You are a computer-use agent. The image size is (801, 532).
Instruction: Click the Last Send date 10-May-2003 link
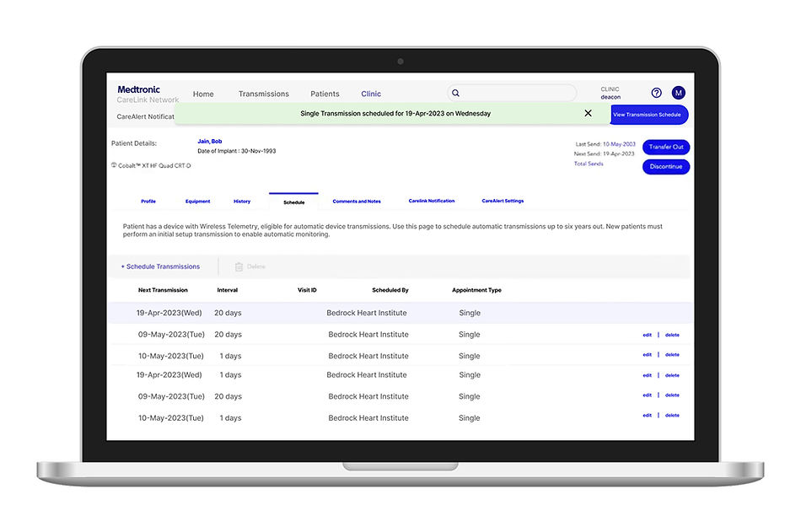point(619,144)
